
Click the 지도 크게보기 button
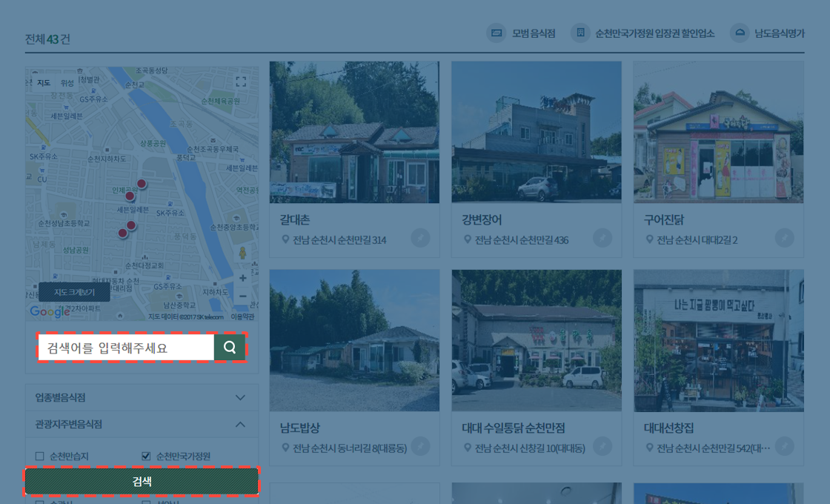pyautogui.click(x=74, y=293)
